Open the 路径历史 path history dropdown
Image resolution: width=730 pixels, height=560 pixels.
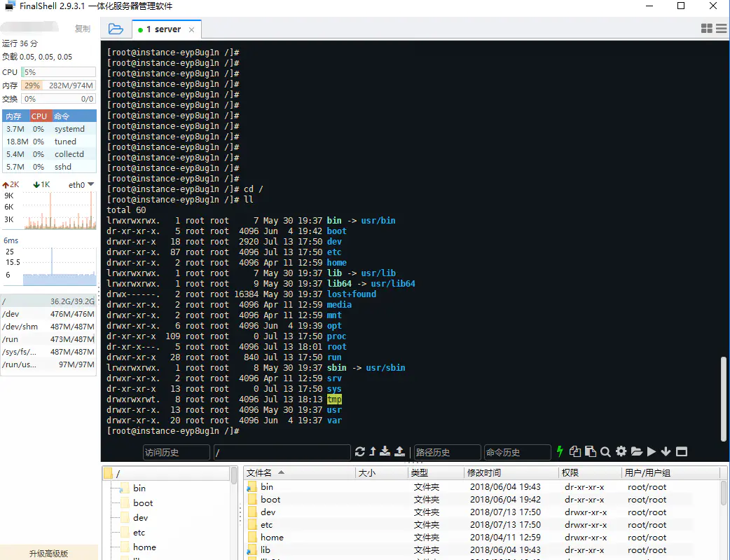[447, 452]
